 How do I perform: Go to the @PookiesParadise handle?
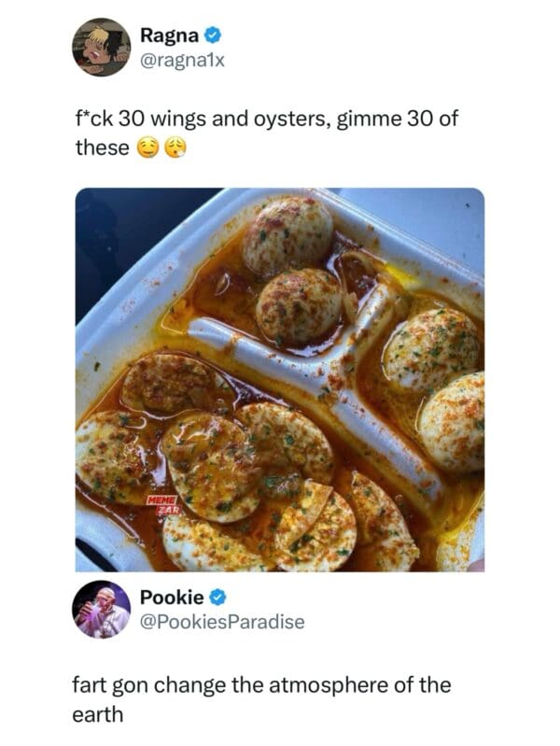222,622
